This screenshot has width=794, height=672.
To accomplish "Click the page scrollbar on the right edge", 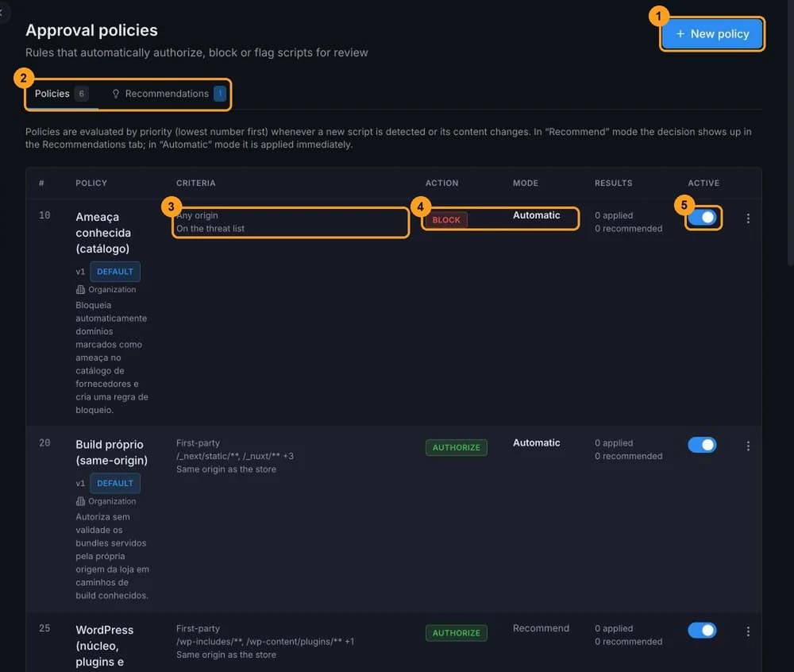I will coord(791,132).
